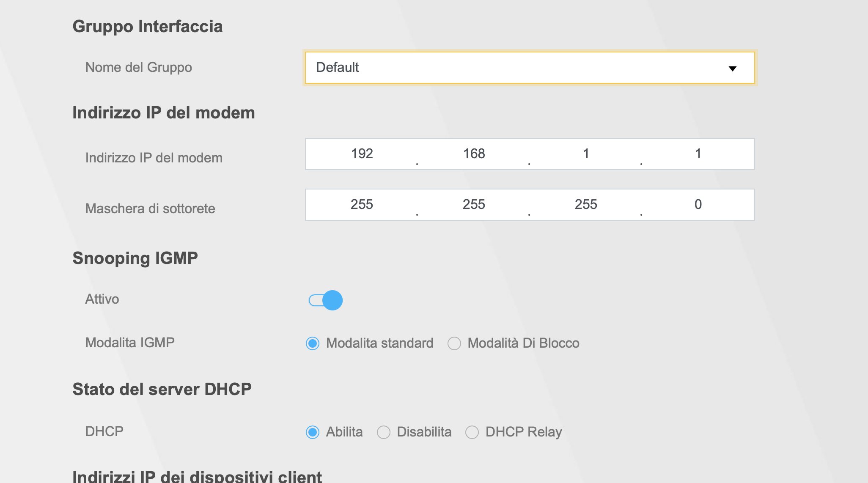Open the Nome del Gruppo dropdown
868x483 pixels.
[x=529, y=68]
